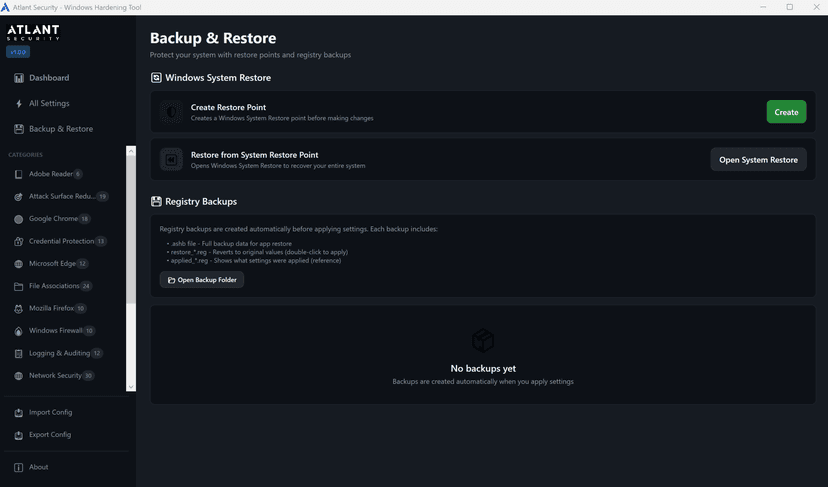Click the Atlant Security logo
The width and height of the screenshot is (828, 487).
pos(33,33)
